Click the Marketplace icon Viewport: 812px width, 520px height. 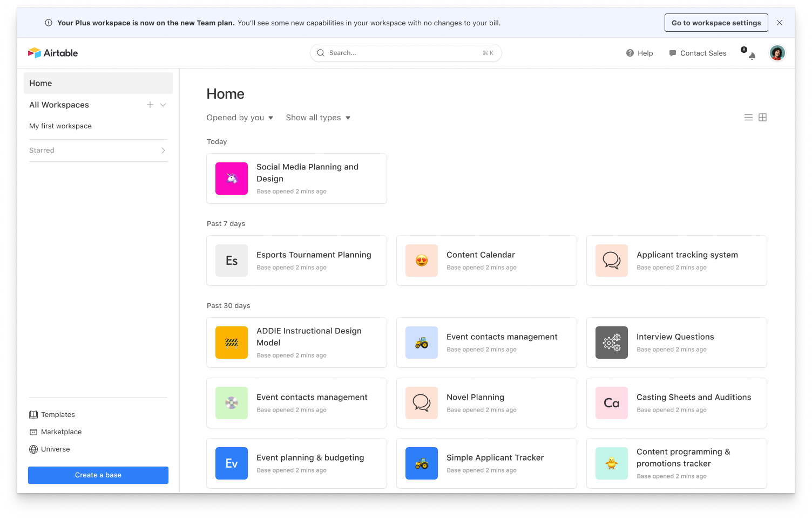click(33, 432)
